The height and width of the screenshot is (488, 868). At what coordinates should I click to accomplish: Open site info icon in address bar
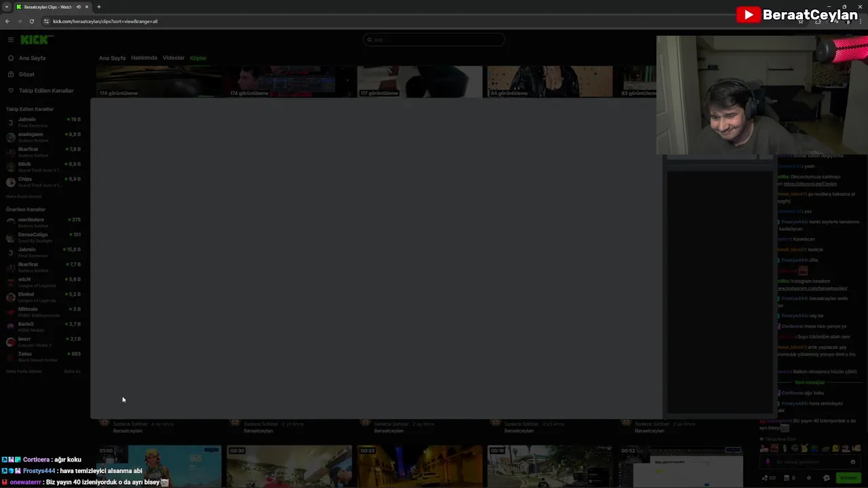click(46, 21)
